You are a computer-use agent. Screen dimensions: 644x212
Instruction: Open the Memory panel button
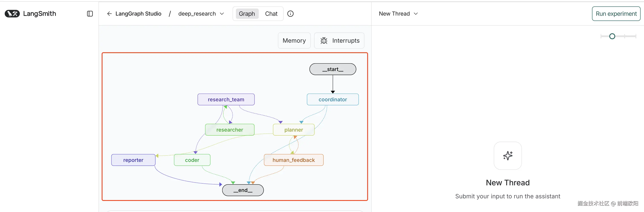pyautogui.click(x=294, y=41)
